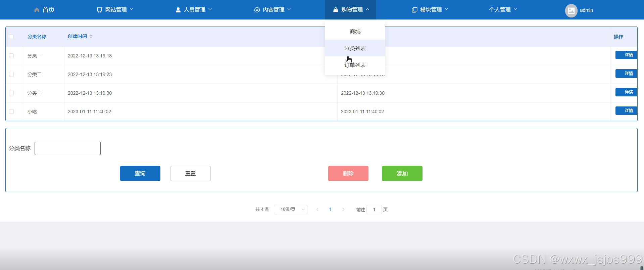644x270 pixels.
Task: Check the row checkbox for 小吃
Action: [11, 111]
